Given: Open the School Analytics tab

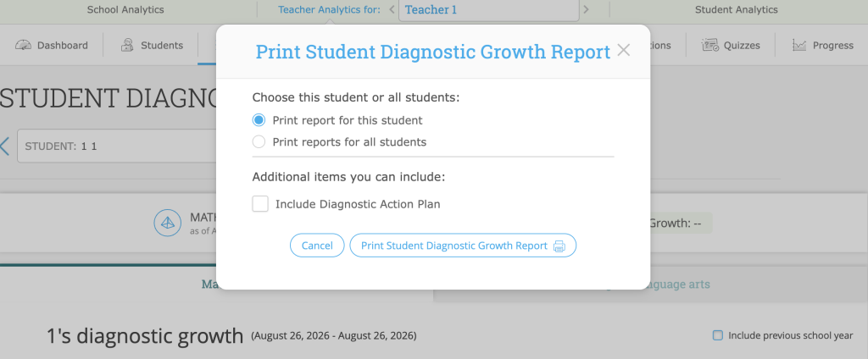Looking at the screenshot, I should tap(125, 9).
